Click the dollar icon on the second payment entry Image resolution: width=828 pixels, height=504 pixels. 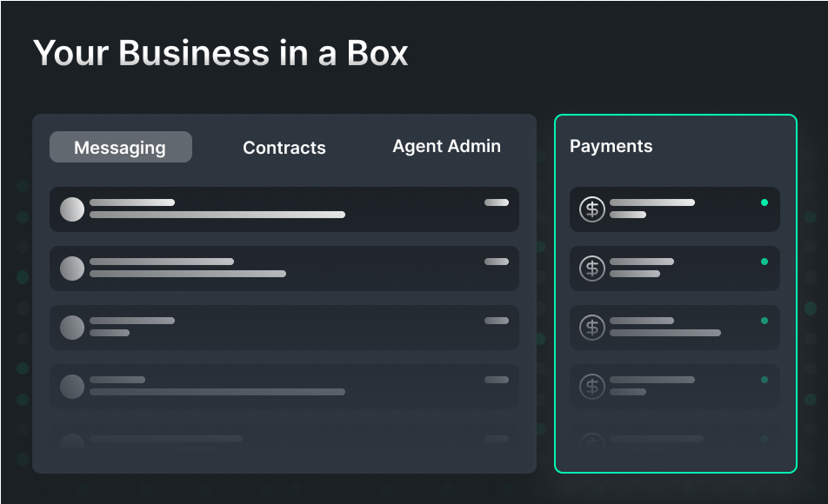(592, 269)
